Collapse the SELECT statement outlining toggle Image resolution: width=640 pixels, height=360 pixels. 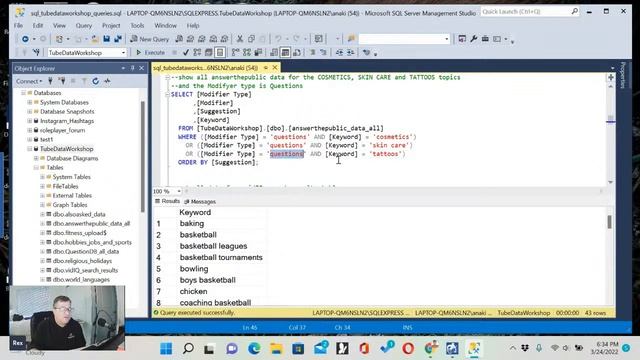(x=167, y=94)
